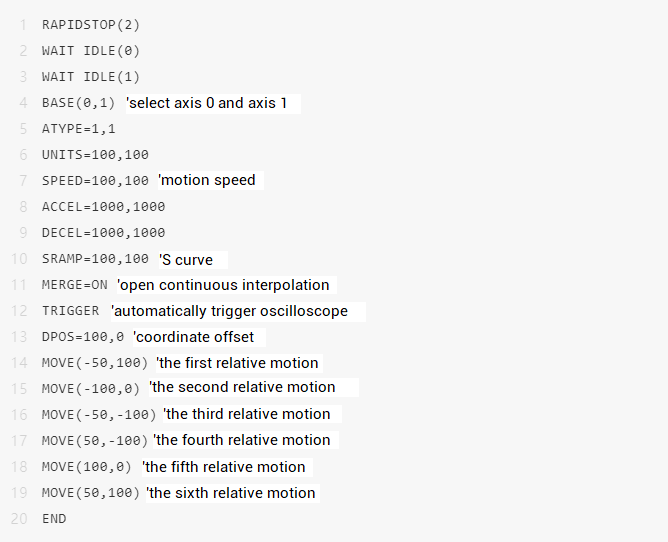
Task: Click the WAIT IDLE(0) statement
Action: pyautogui.click(x=91, y=50)
